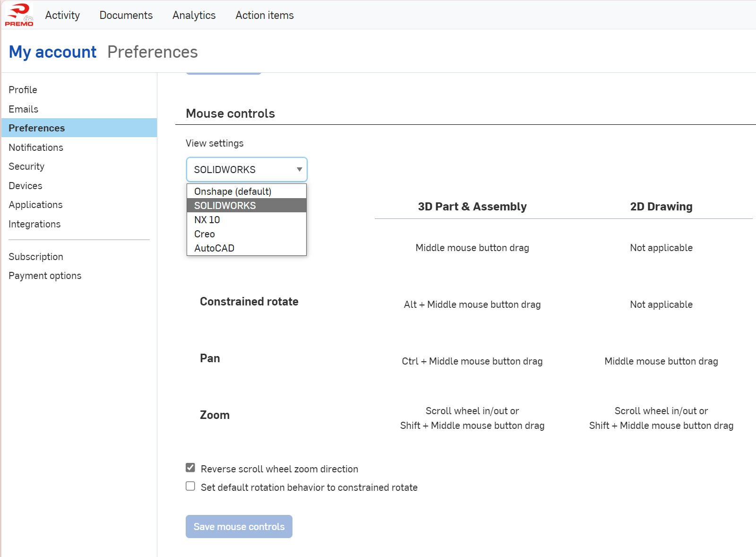Open the Activity menu

tap(62, 15)
